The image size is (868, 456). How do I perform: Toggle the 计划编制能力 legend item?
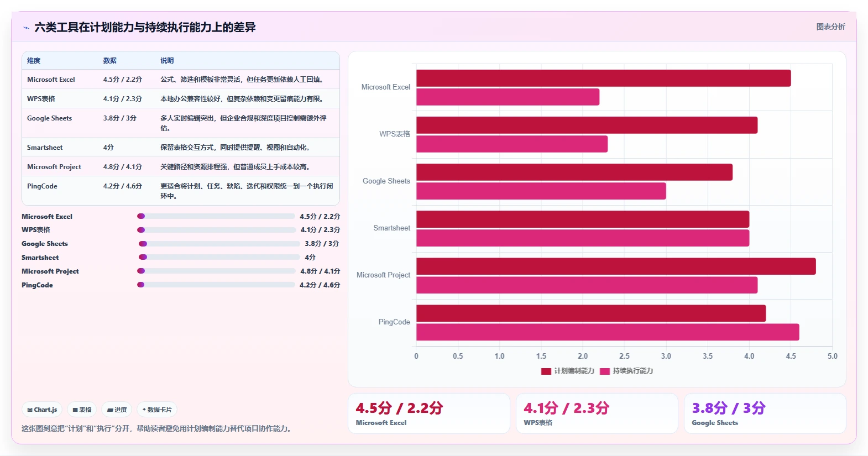point(567,371)
